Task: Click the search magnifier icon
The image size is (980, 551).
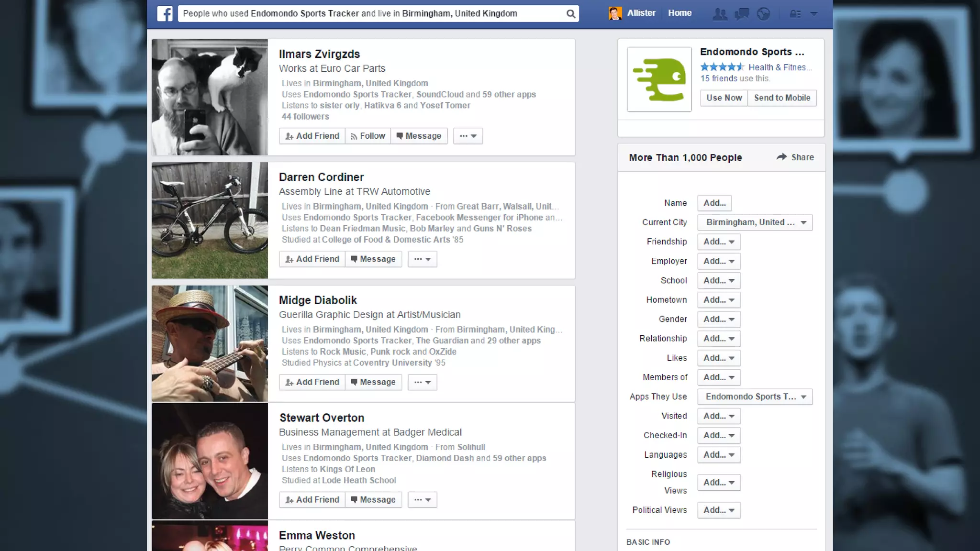Action: pyautogui.click(x=570, y=13)
